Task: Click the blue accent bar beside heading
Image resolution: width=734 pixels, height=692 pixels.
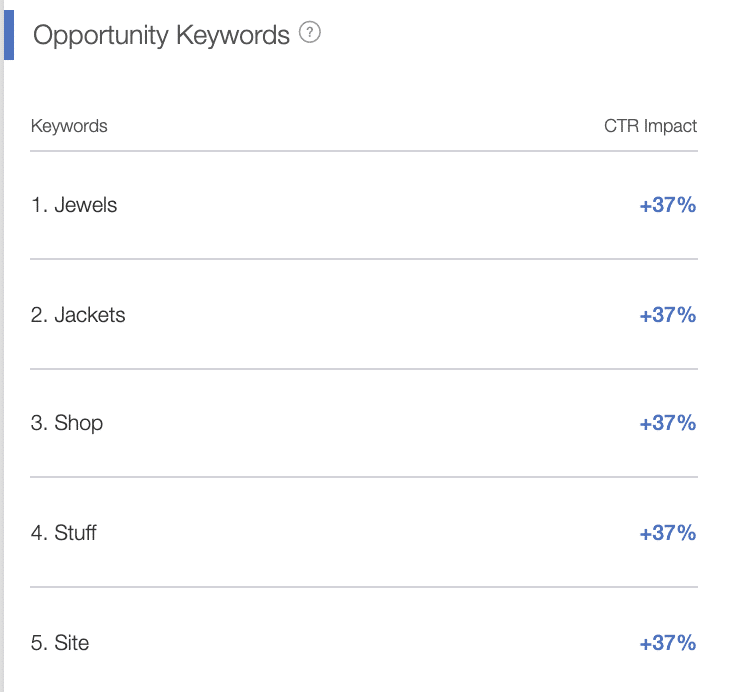Action: [9, 35]
